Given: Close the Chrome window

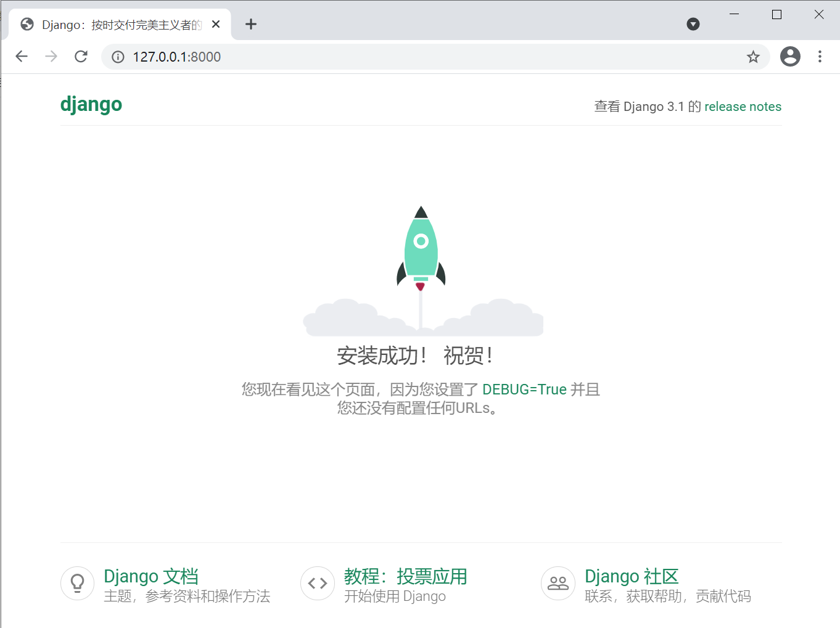Looking at the screenshot, I should (x=819, y=14).
